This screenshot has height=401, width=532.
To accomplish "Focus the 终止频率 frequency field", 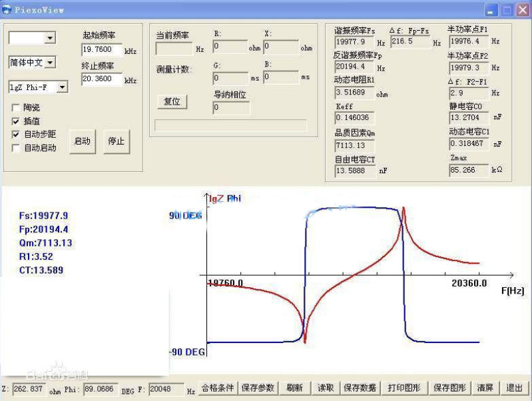I will [x=101, y=79].
